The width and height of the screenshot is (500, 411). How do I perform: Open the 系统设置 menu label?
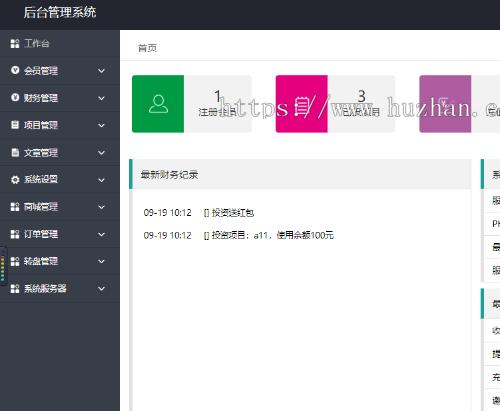point(41,179)
